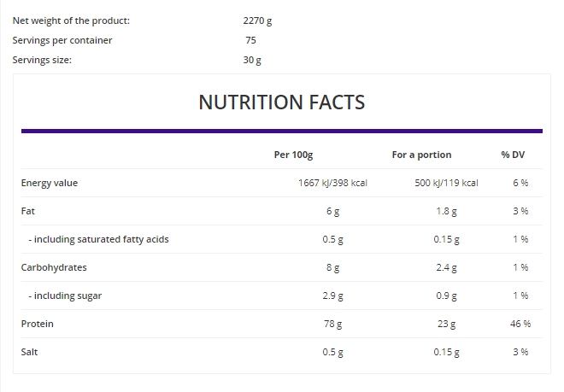Click the Net weight of the product label
564x392 pixels.
pos(71,20)
